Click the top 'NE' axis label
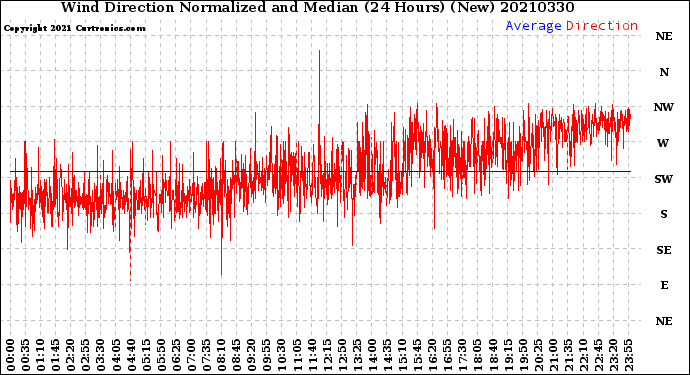This screenshot has width=690, height=375. [x=664, y=36]
